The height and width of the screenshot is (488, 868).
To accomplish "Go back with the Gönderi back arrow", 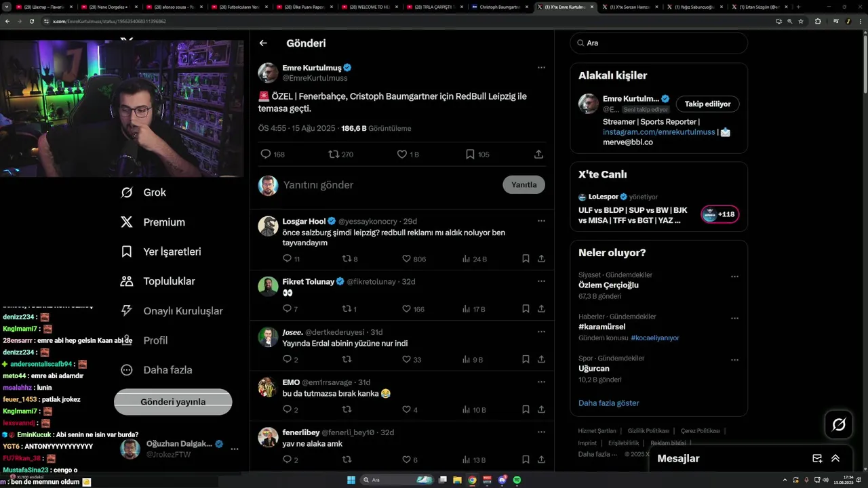I will coord(263,43).
